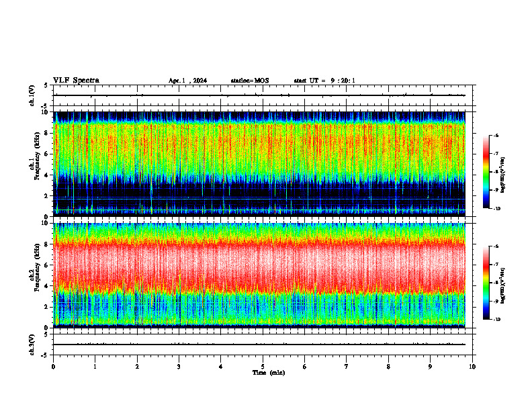Image resolution: width=532 pixels, height=411 pixels.
Task: Click the ch.1 frequency axis "6" tick label
Action: [x=46, y=154]
